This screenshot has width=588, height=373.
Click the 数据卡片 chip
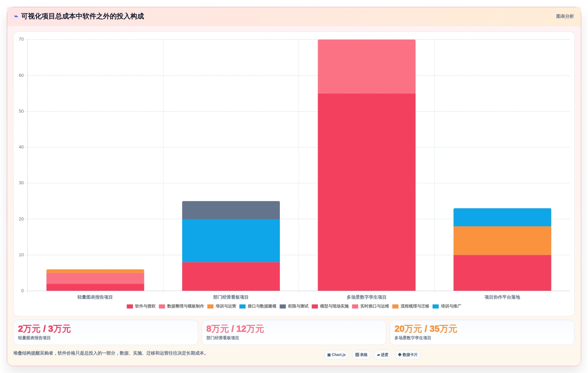point(408,355)
